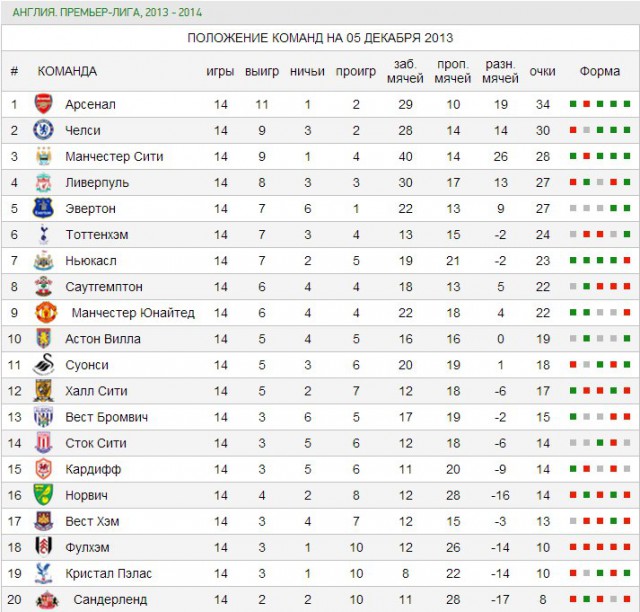The width and height of the screenshot is (640, 612).
Task: Click the Norwich club crest icon
Action: tap(43, 495)
